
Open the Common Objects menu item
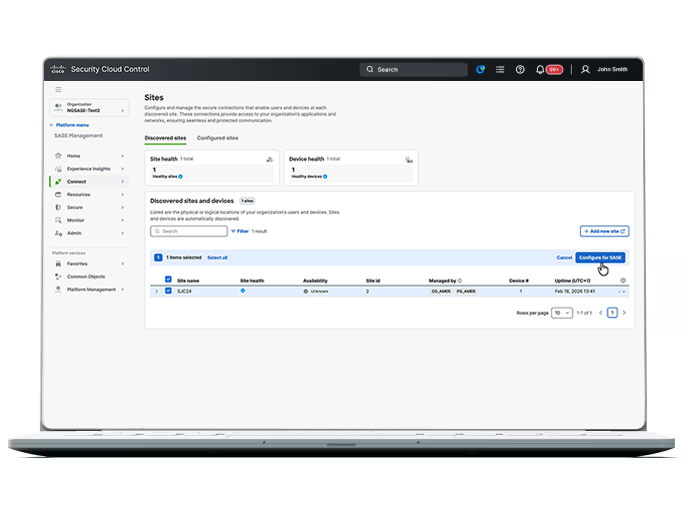(89, 277)
